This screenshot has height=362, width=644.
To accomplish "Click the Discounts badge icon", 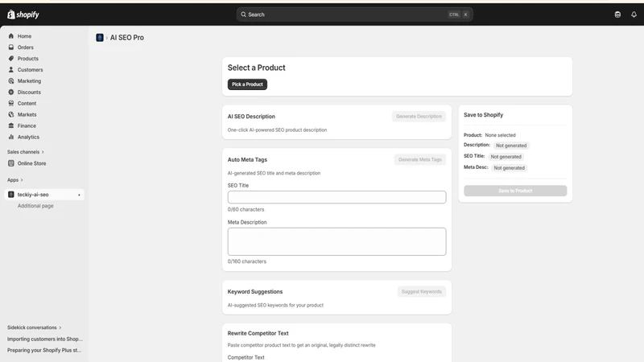I will pos(11,92).
